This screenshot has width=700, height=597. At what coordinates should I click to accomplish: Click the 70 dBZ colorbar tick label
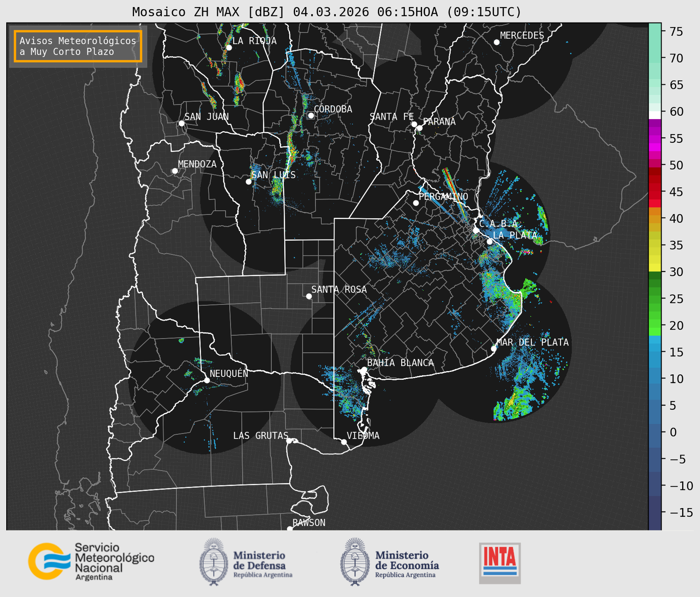point(676,59)
